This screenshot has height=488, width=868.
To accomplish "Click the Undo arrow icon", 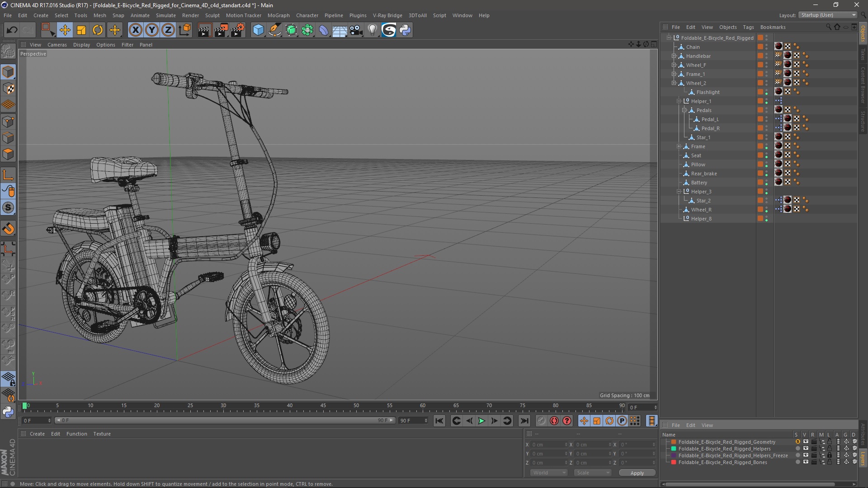I will [12, 30].
